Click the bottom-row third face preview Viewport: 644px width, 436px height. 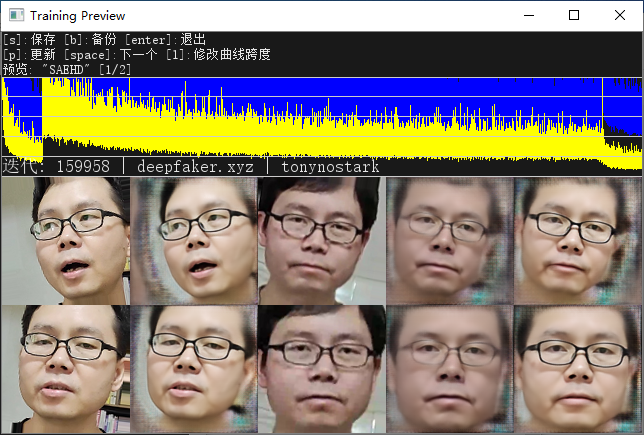coord(322,369)
